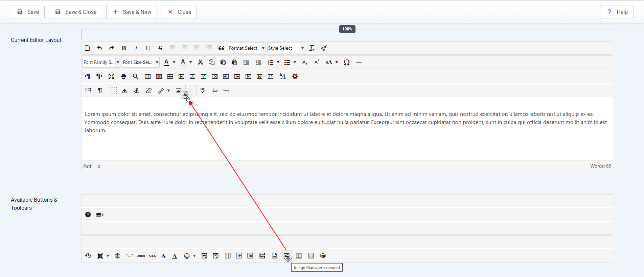Toggle Italic formatting
644x277 pixels.
(136, 48)
